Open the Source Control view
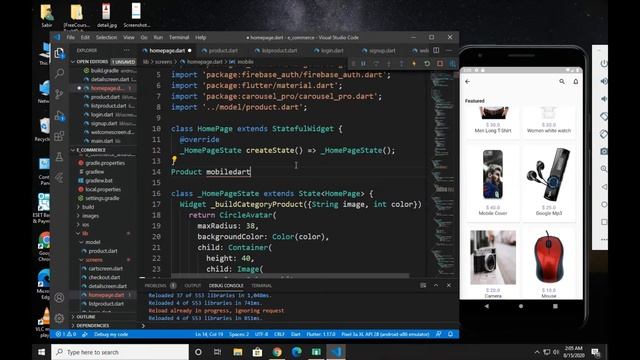Image resolution: width=640 pixels, height=360 pixels. coord(59,94)
